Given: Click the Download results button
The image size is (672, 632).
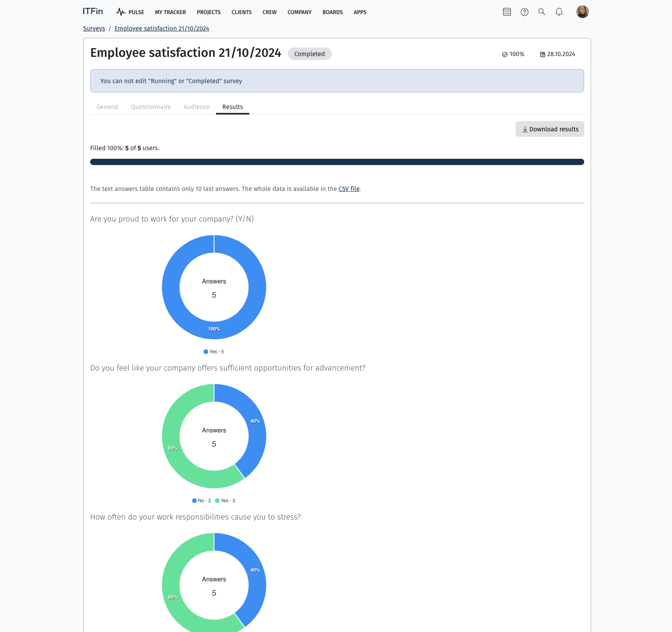Looking at the screenshot, I should point(550,129).
